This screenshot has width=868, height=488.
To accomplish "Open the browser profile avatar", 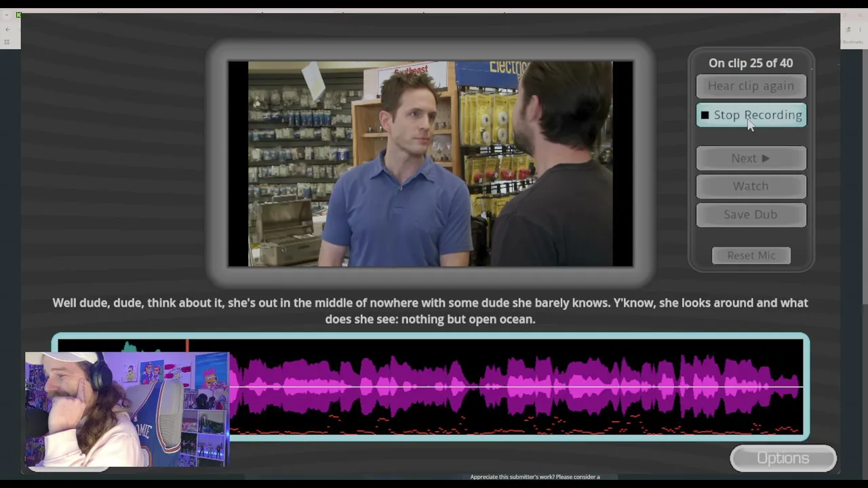I will pyautogui.click(x=848, y=29).
